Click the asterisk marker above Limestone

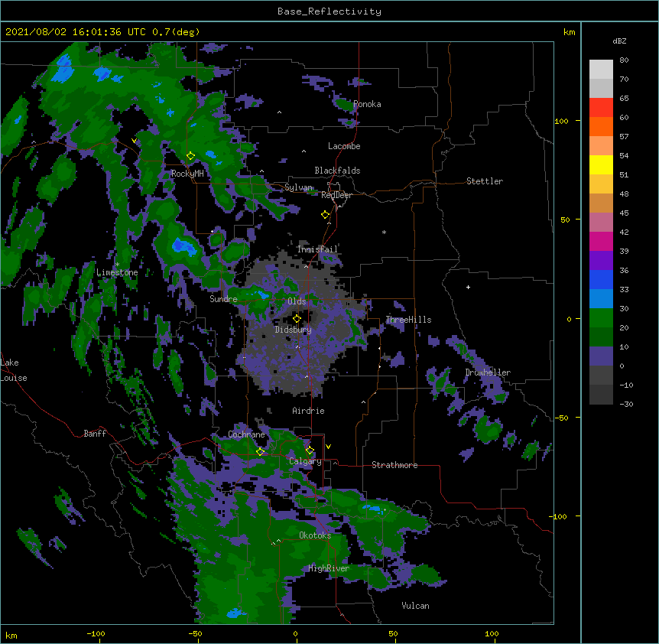[x=117, y=265]
